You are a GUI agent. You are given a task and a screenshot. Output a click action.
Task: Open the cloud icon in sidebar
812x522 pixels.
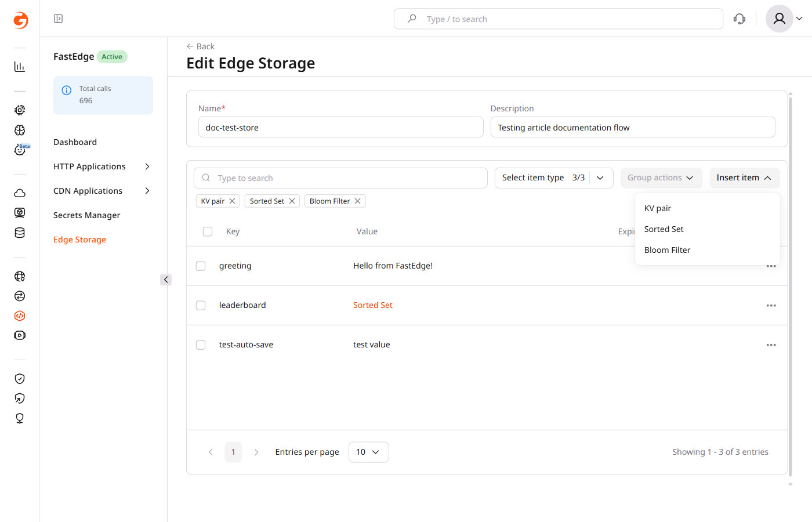click(x=20, y=193)
